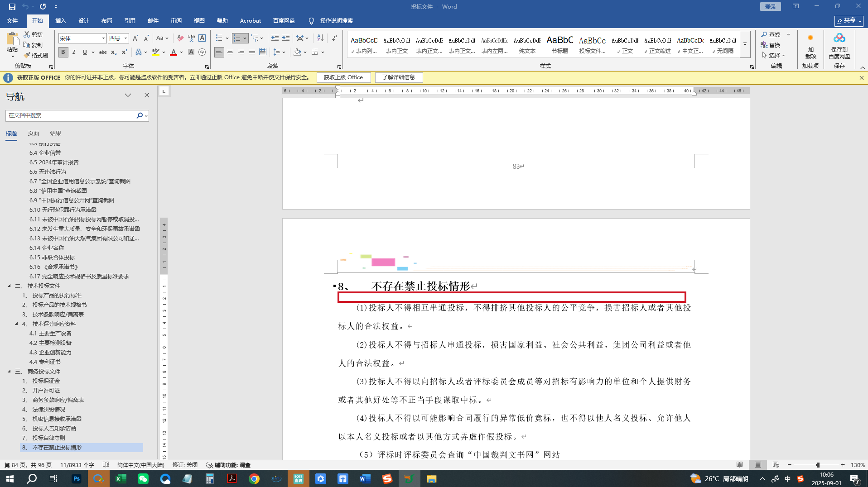Save to Baidu Netdisk icon

click(x=839, y=46)
